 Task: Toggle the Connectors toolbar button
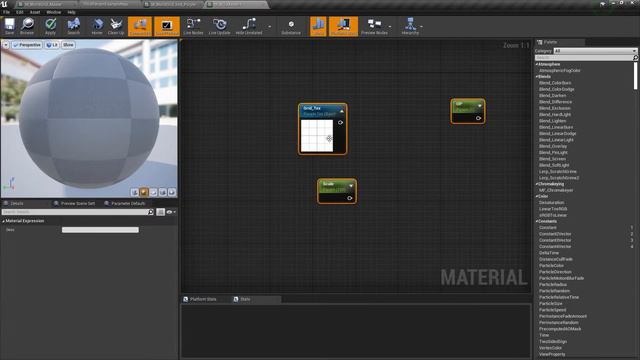140,26
